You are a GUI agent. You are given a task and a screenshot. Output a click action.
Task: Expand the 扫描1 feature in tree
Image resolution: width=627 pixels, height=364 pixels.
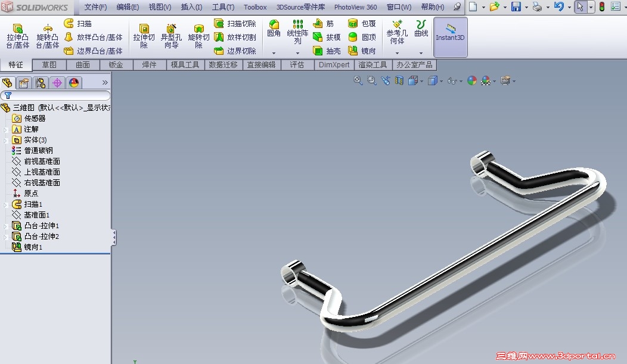(5, 204)
